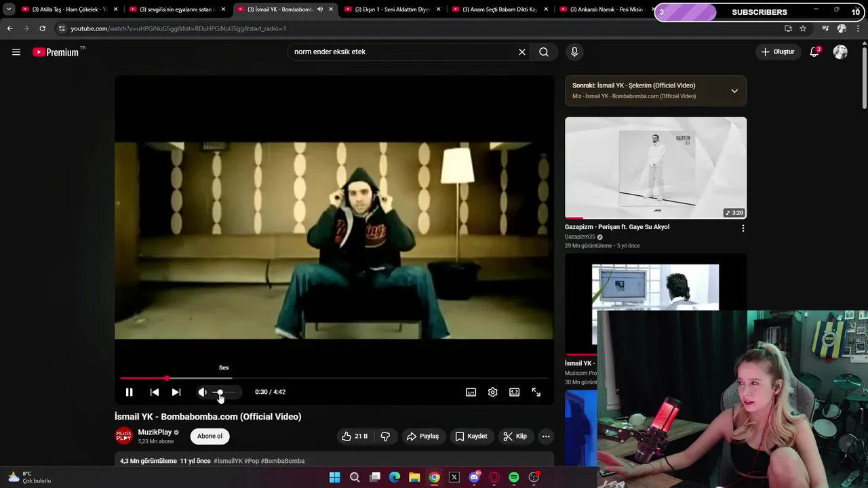The image size is (868, 488).
Task: Share the video using Paylaş
Action: [x=422, y=436]
